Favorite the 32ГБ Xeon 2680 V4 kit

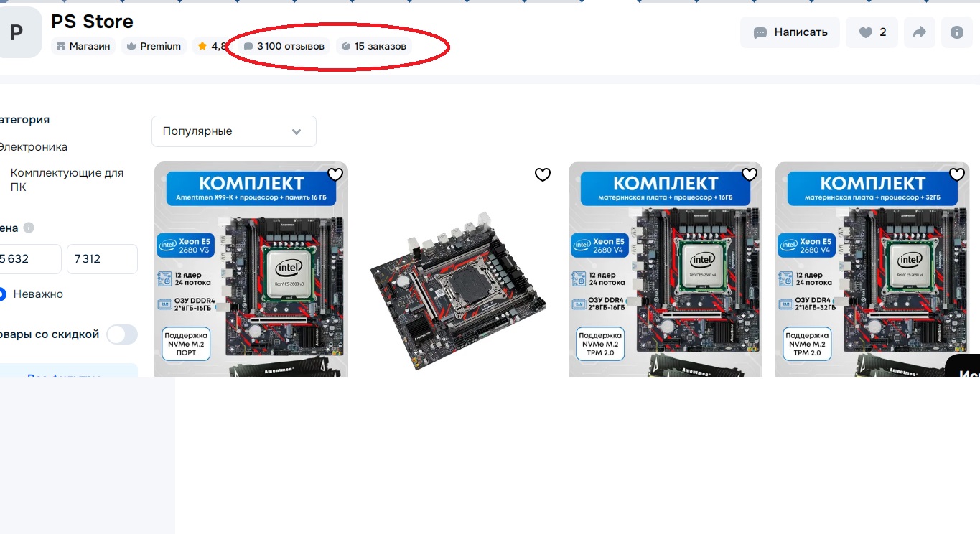[957, 174]
